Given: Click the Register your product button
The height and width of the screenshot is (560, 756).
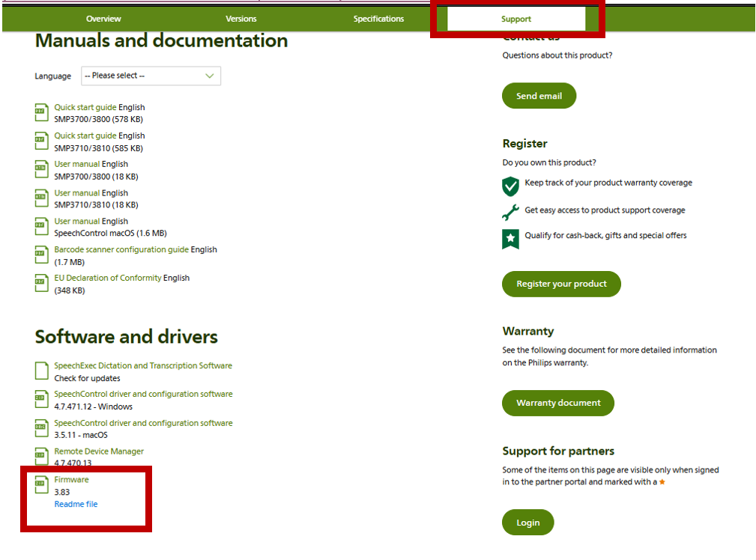Looking at the screenshot, I should [x=561, y=284].
